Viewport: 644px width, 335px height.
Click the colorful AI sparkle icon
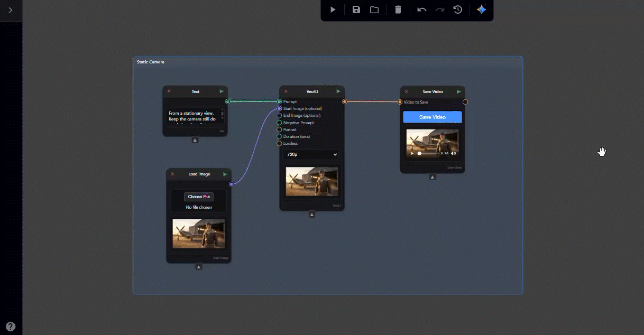(x=481, y=10)
